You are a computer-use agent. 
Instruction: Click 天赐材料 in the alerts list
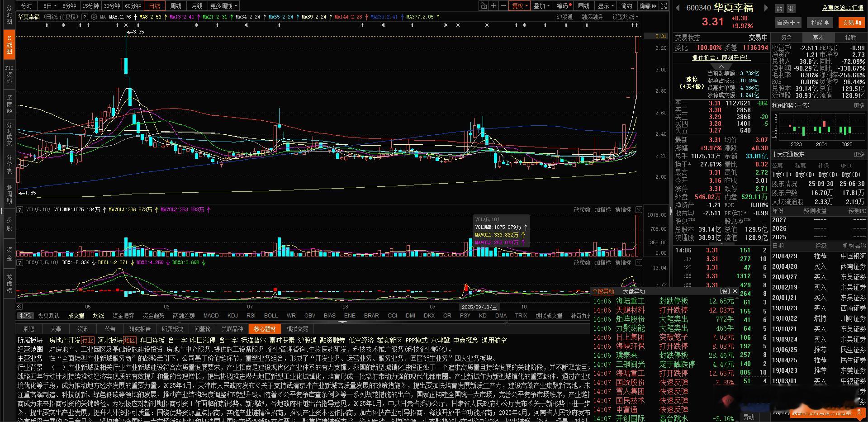click(630, 310)
